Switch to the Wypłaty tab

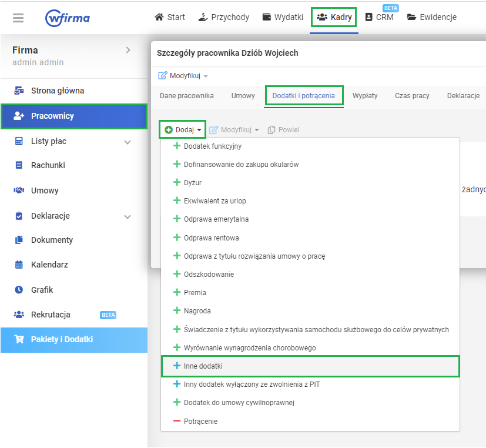tap(365, 96)
